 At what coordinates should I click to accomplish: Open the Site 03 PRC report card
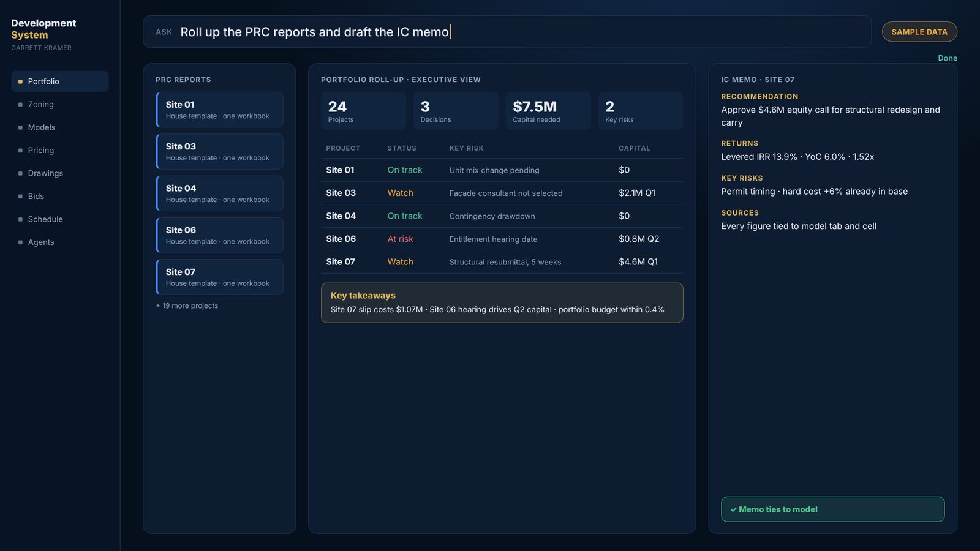[219, 151]
